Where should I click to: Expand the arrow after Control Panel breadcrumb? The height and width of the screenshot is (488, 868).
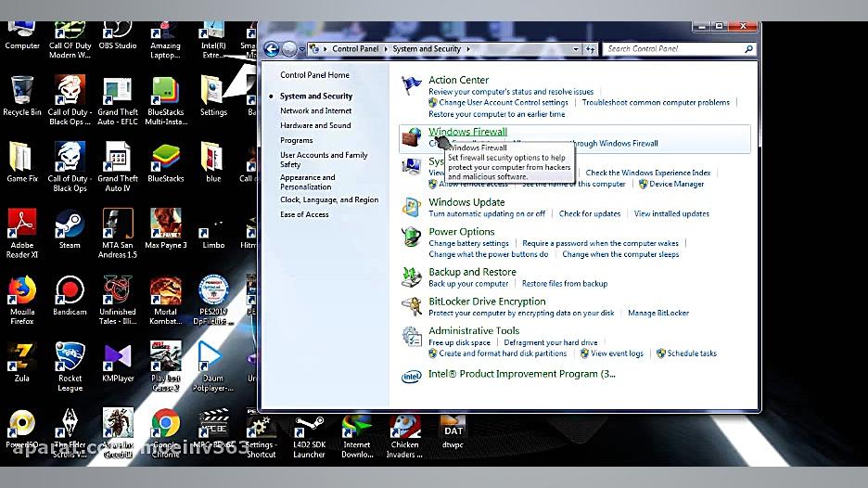386,49
